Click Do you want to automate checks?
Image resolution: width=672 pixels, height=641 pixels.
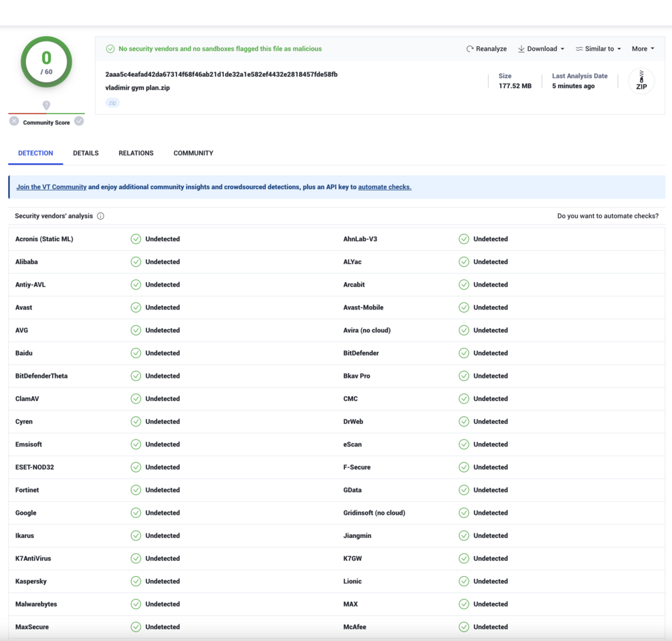tap(608, 216)
